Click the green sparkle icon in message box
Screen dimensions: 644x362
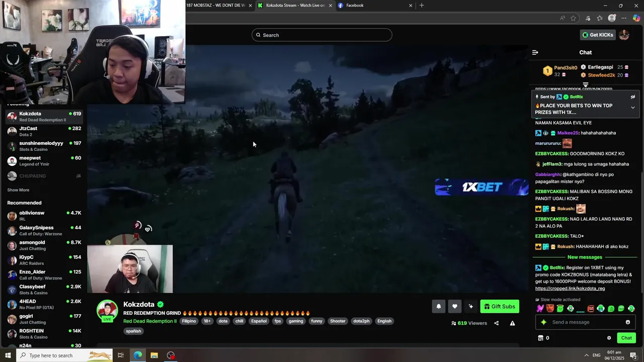click(543, 322)
